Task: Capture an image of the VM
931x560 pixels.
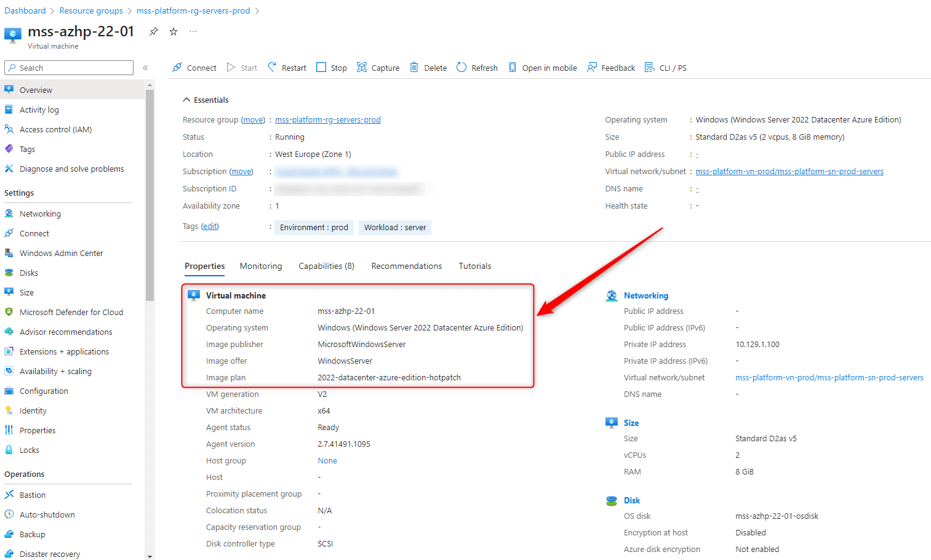Action: coord(378,68)
